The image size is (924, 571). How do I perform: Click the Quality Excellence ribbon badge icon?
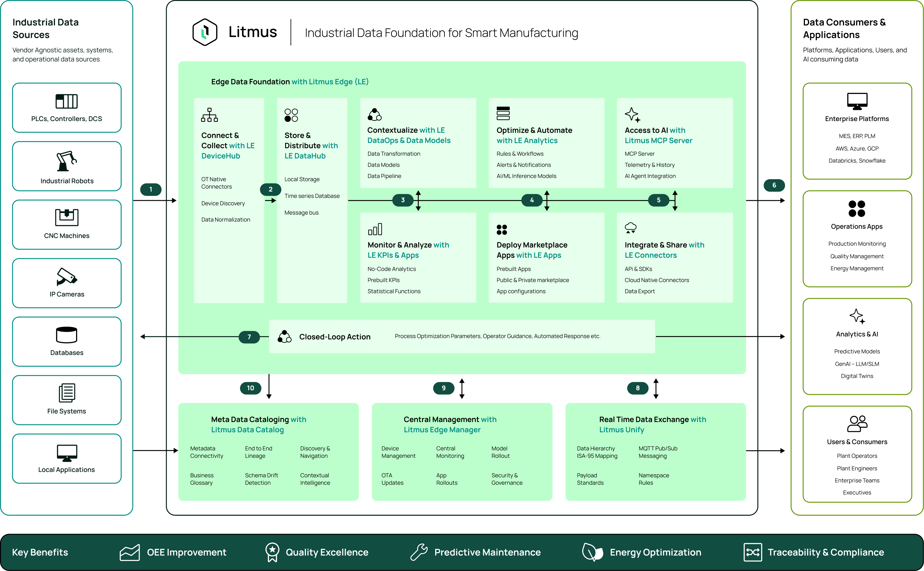(272, 552)
